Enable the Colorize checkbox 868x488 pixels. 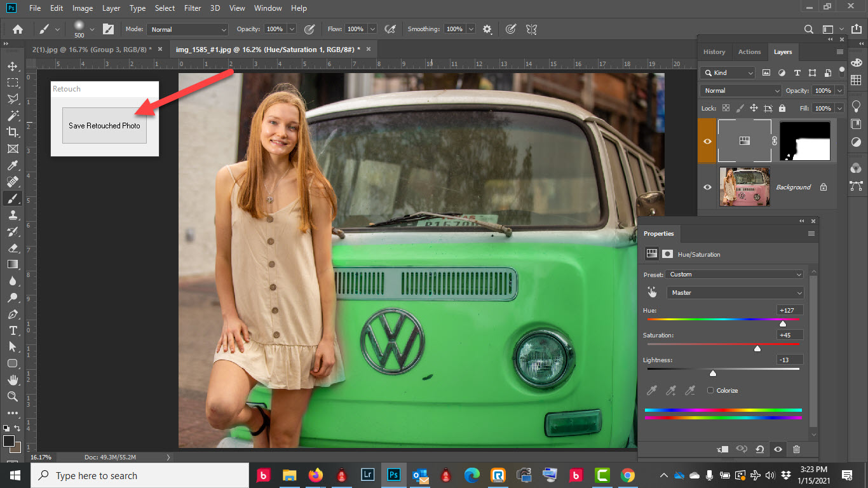pos(710,390)
